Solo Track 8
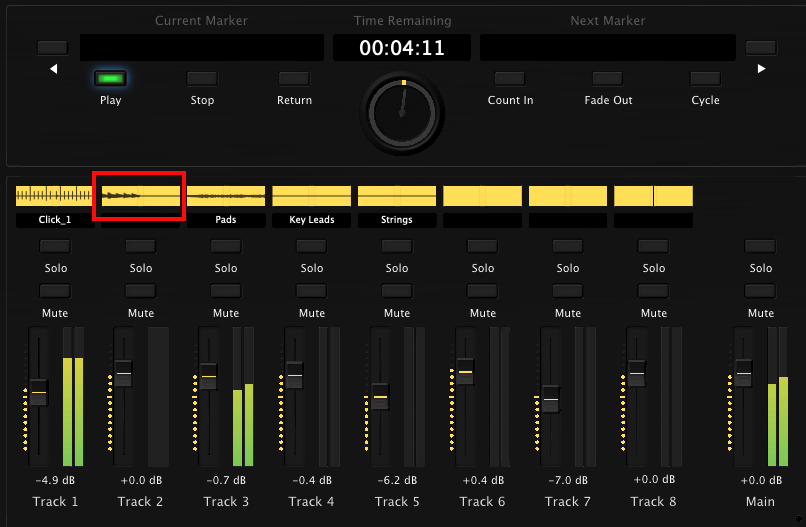This screenshot has width=806, height=527. pyautogui.click(x=653, y=246)
